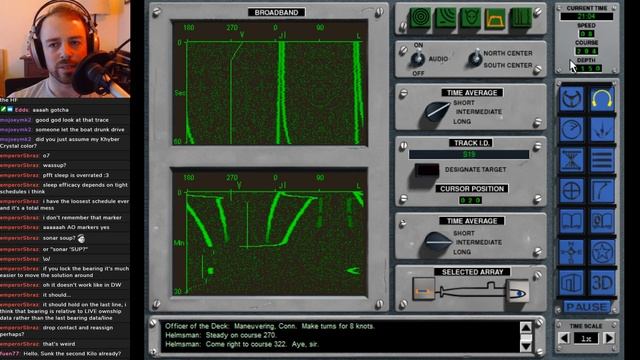Click the chat message 'good god look at that trace'
The image size is (640, 360).
[72, 120]
